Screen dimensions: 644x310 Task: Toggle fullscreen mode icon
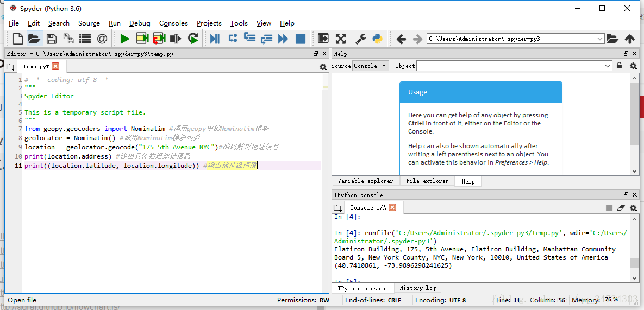point(341,39)
